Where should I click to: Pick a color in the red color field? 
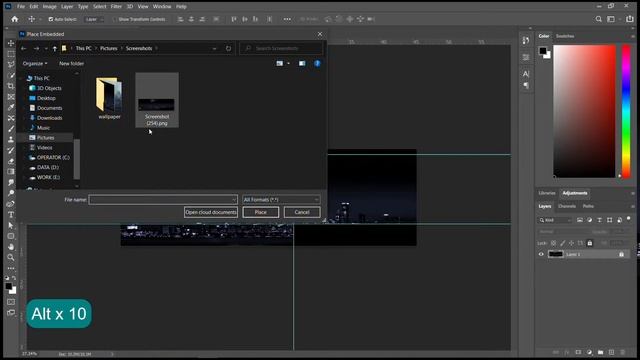point(584,111)
